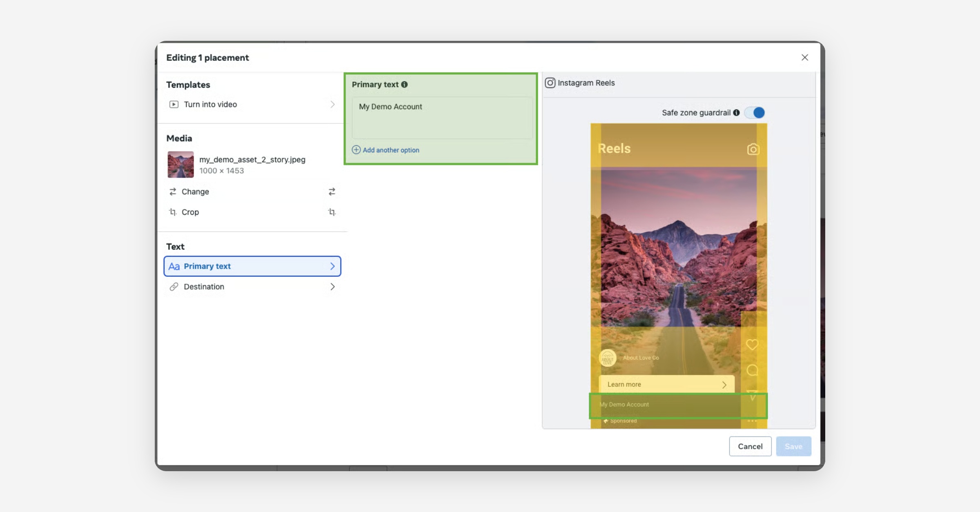Click the plus icon for Add another option
The image size is (980, 512).
(x=356, y=150)
